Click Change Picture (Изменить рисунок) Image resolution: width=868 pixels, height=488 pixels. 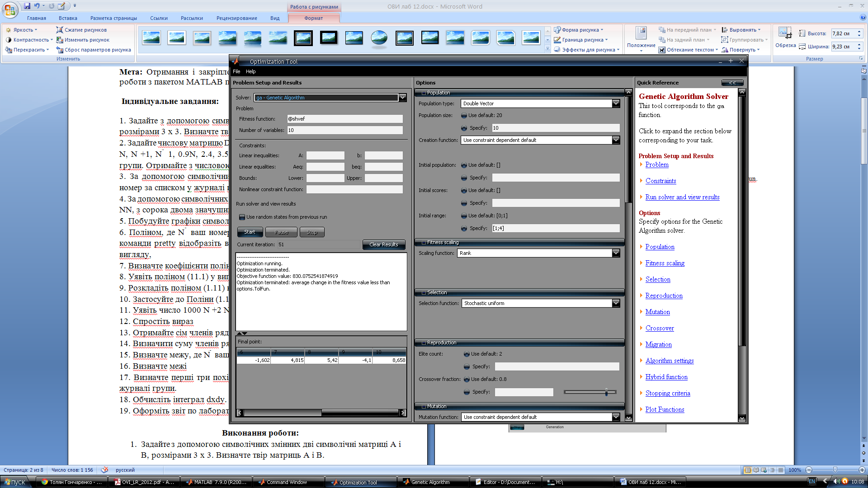pyautogui.click(x=83, y=40)
